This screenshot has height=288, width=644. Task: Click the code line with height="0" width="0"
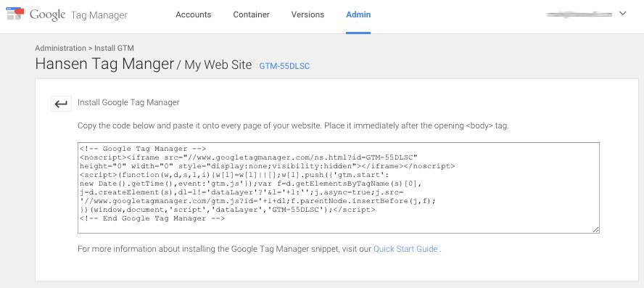(268, 166)
